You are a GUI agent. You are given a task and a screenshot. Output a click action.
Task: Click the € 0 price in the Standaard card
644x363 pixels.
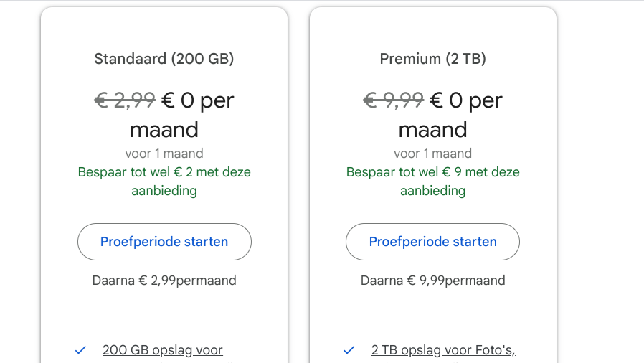179,100
